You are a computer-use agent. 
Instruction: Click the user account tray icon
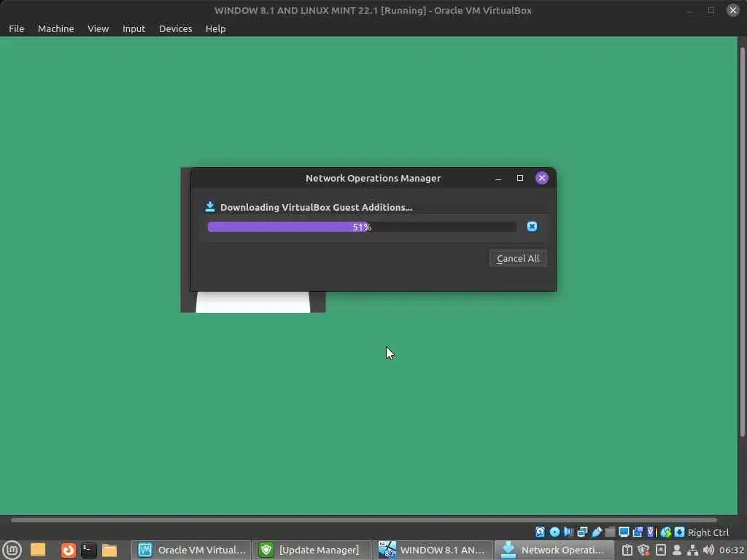point(676,550)
